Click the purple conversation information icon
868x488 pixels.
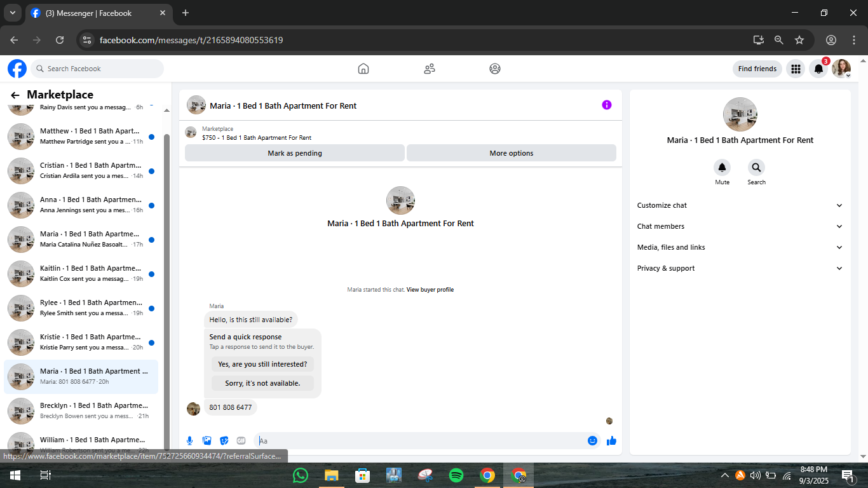coord(607,105)
